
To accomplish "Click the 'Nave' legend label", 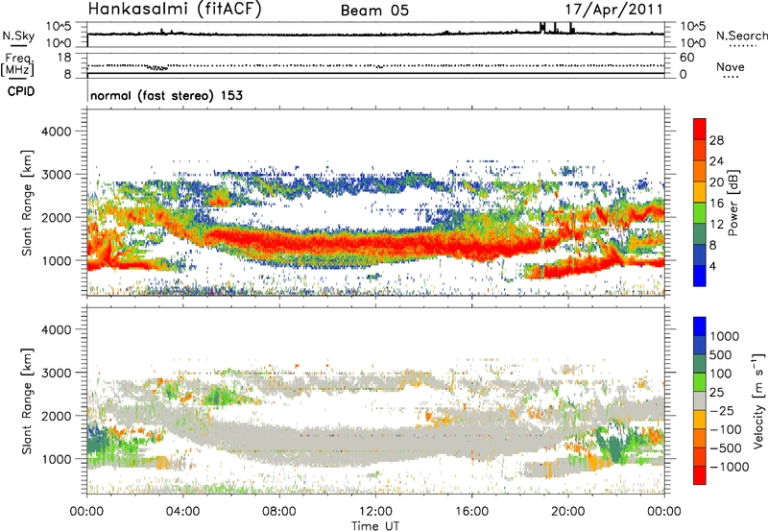I will coord(731,66).
